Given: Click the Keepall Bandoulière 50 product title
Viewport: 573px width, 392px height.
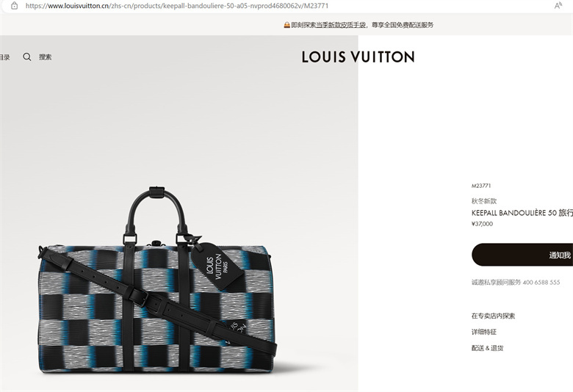Looking at the screenshot, I should 522,213.
